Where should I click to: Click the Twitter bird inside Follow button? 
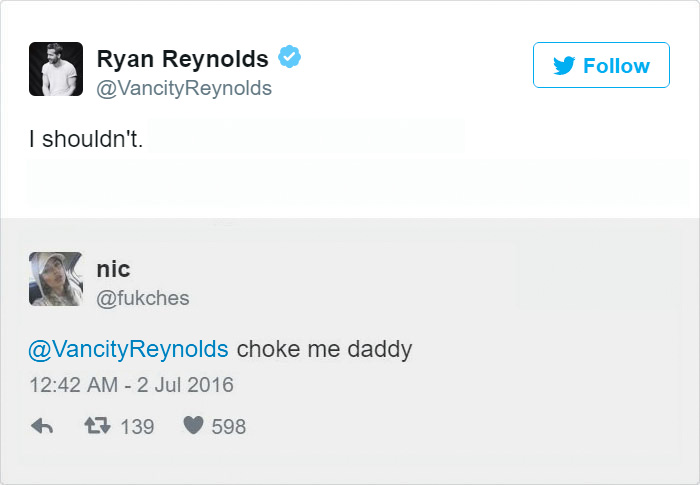click(564, 67)
